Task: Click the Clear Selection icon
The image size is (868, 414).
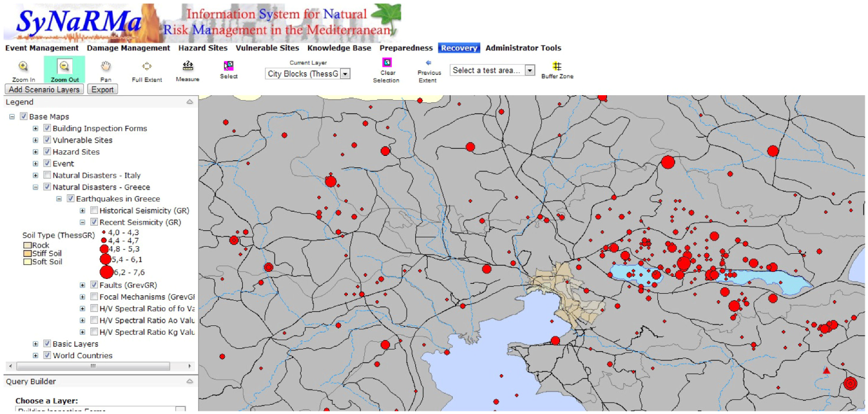Action: tap(387, 62)
